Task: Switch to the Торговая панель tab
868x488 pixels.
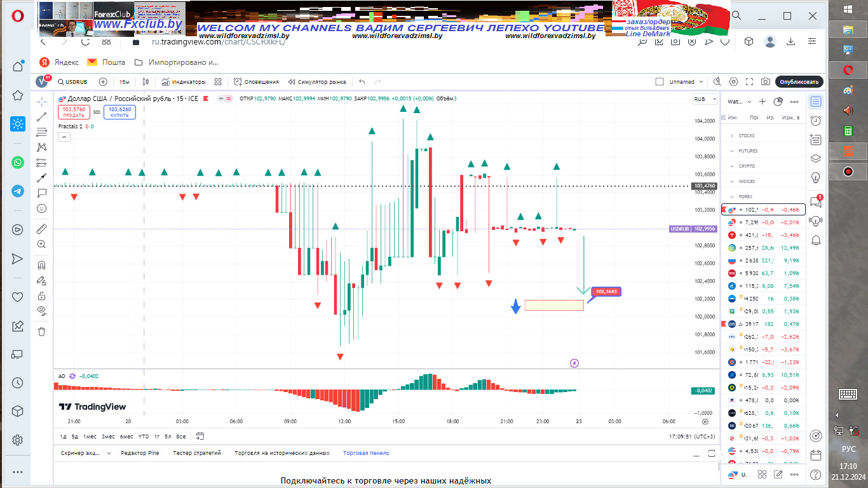Action: 366,453
